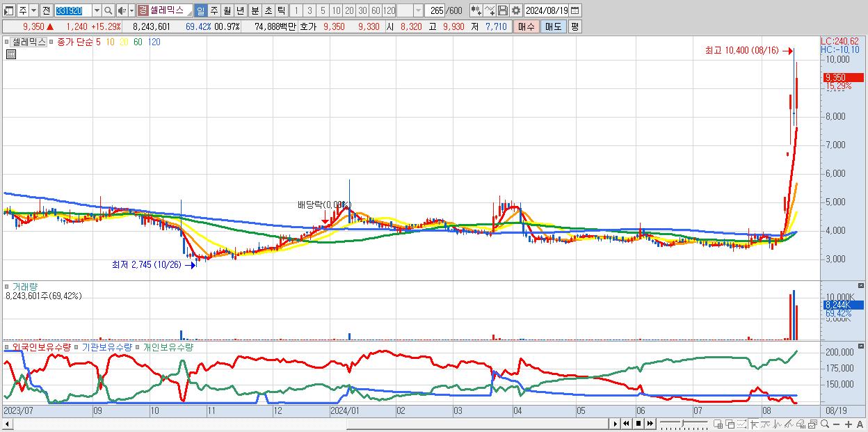Click the 셀레믹스 legend label button

tap(29, 42)
